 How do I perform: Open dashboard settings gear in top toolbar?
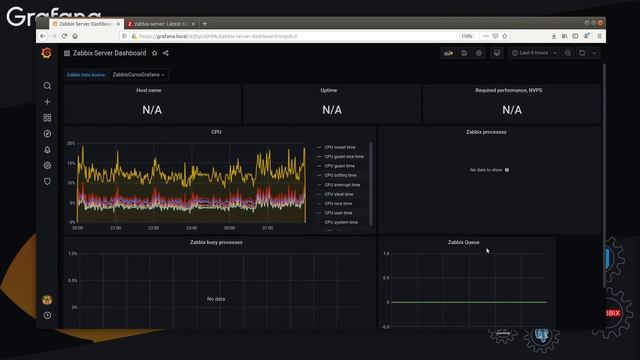[x=479, y=53]
